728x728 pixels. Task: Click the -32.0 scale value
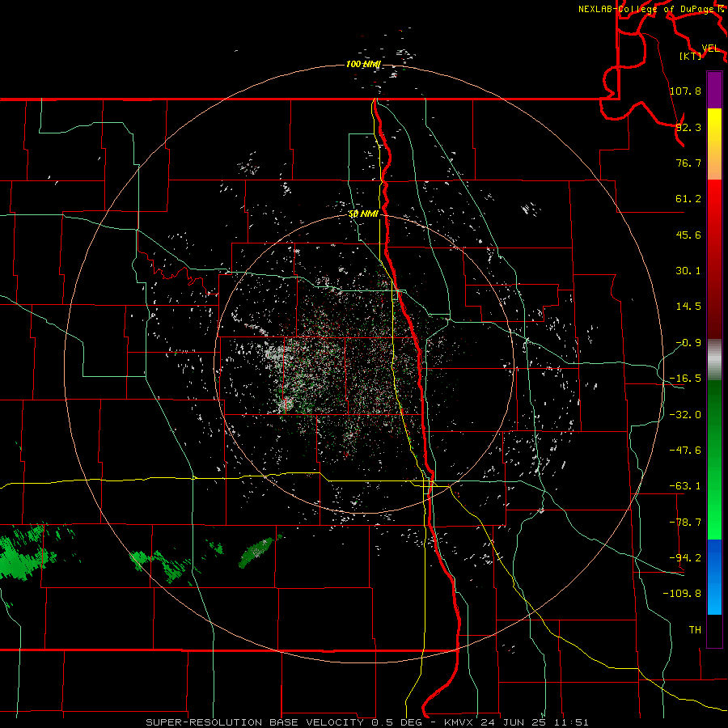pos(685,415)
